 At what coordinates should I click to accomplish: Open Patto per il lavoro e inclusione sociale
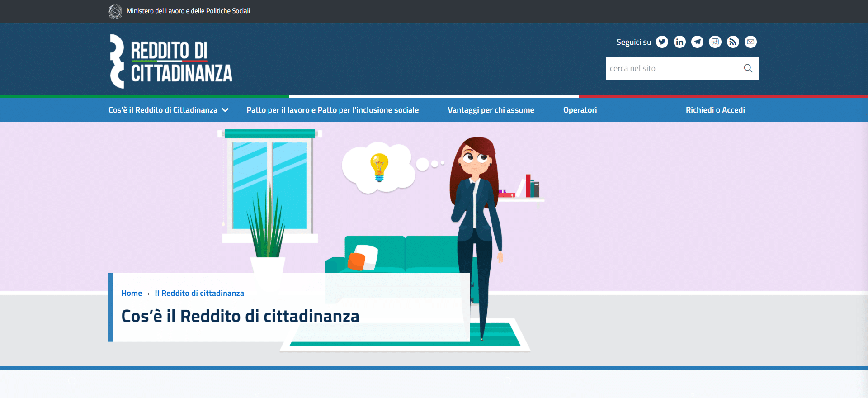click(332, 110)
